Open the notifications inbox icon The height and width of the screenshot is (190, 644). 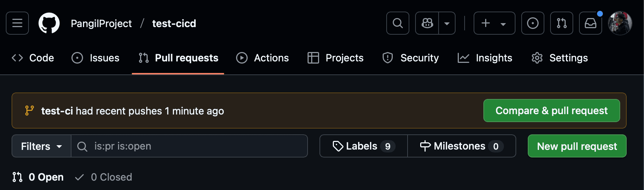(591, 23)
